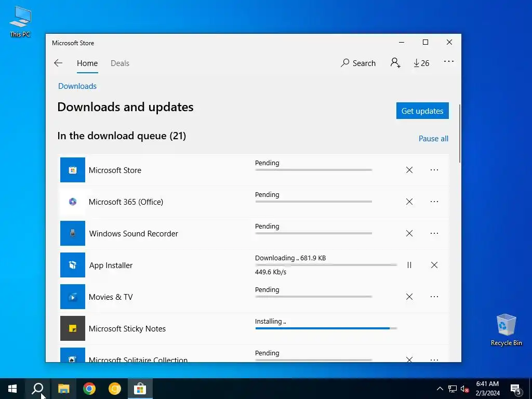
Task: Click the Sticky Notes installing progress bar
Action: tap(326, 328)
